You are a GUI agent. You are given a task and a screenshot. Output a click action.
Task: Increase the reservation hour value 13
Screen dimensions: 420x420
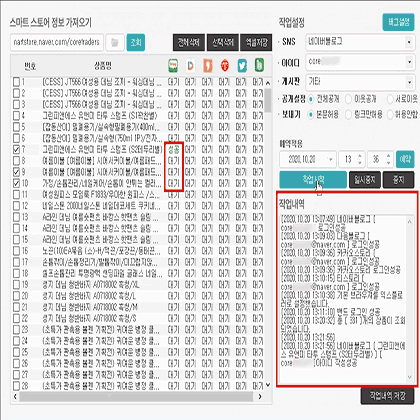click(x=360, y=156)
